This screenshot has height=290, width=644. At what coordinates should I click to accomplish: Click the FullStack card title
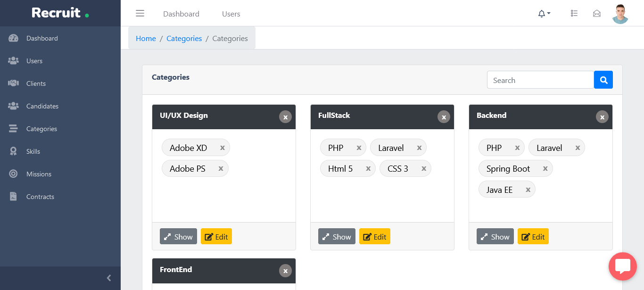point(334,116)
